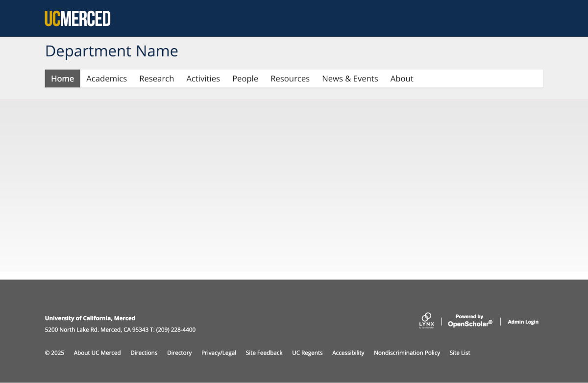Go to the Activities menu item
Viewport: 588px width, 383px height.
tap(203, 78)
